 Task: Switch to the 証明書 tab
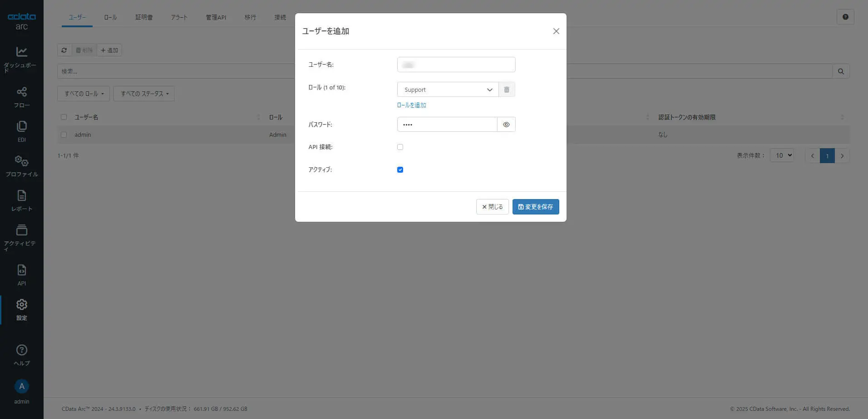[x=144, y=17]
